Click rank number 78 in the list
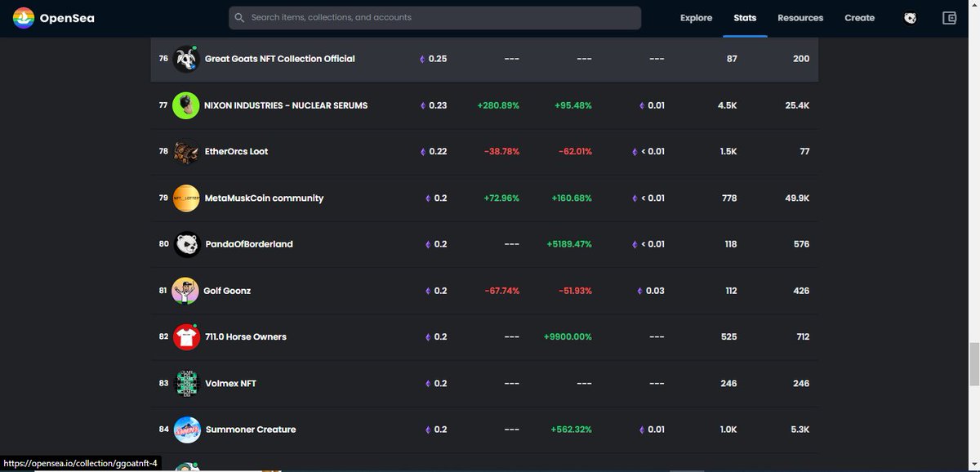 point(163,152)
